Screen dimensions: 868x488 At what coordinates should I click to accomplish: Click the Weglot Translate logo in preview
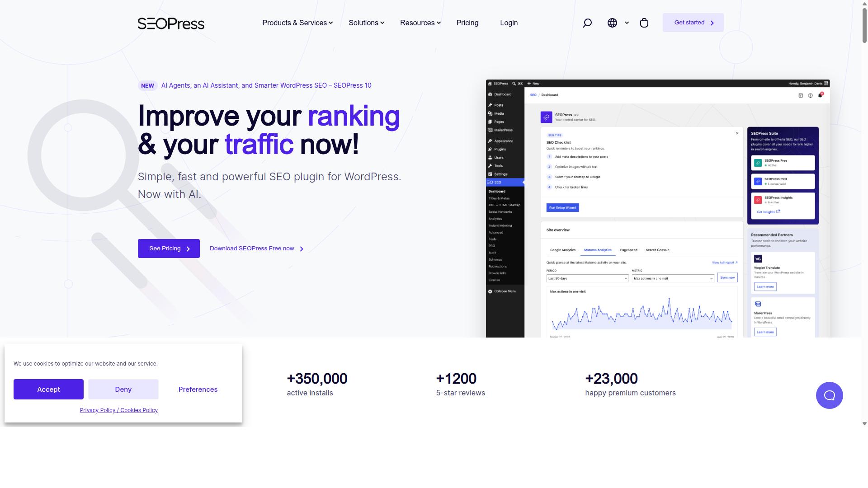coord(758,259)
